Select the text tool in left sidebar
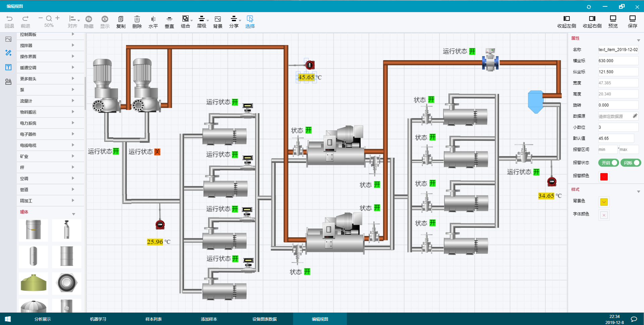Image resolution: width=644 pixels, height=325 pixels. pyautogui.click(x=8, y=67)
